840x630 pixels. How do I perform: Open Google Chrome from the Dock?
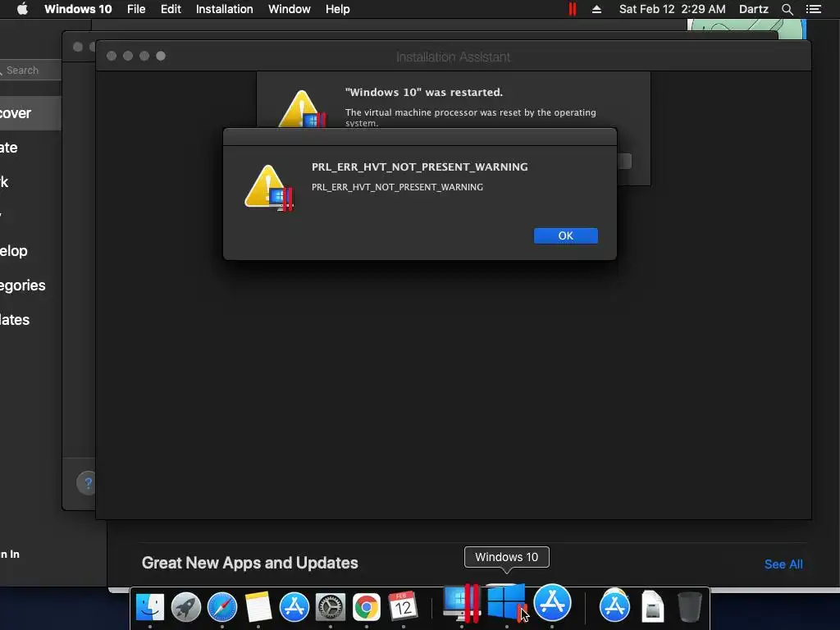point(367,607)
